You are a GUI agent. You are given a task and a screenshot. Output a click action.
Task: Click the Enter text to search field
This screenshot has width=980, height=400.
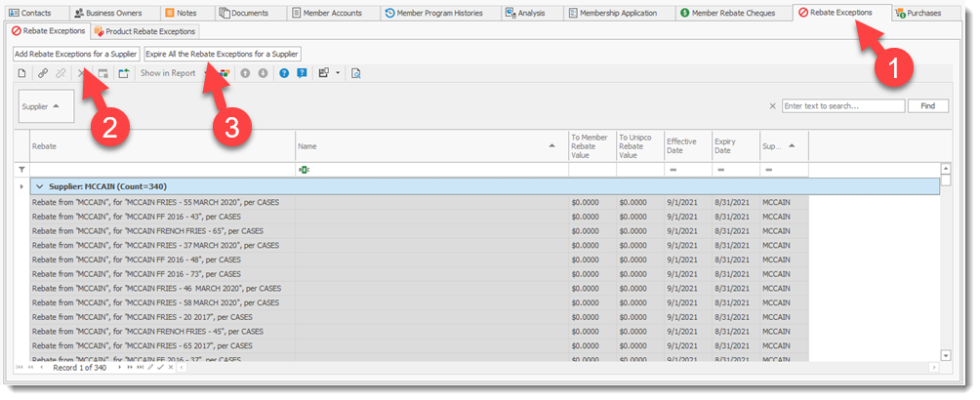pos(842,106)
